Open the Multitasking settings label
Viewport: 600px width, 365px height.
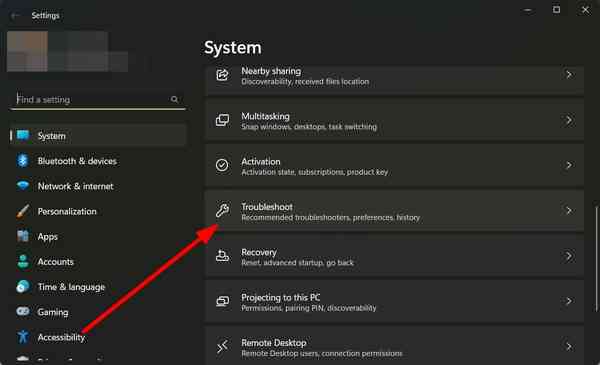click(265, 116)
